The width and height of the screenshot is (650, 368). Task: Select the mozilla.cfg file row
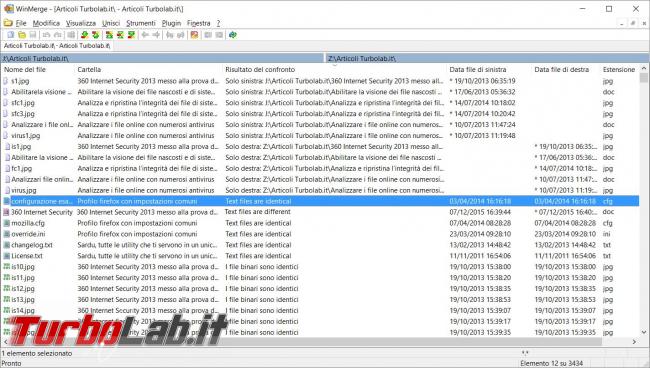coord(319,223)
